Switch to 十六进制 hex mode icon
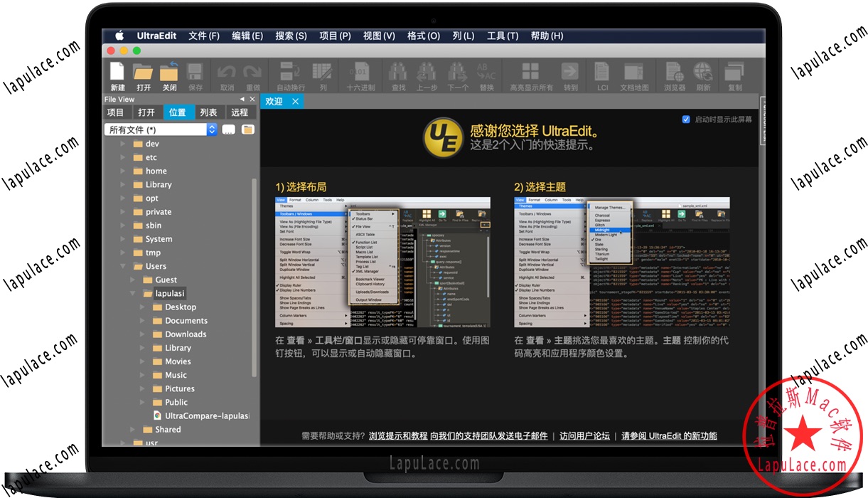Screen dimensions: 868x498 coord(360,73)
